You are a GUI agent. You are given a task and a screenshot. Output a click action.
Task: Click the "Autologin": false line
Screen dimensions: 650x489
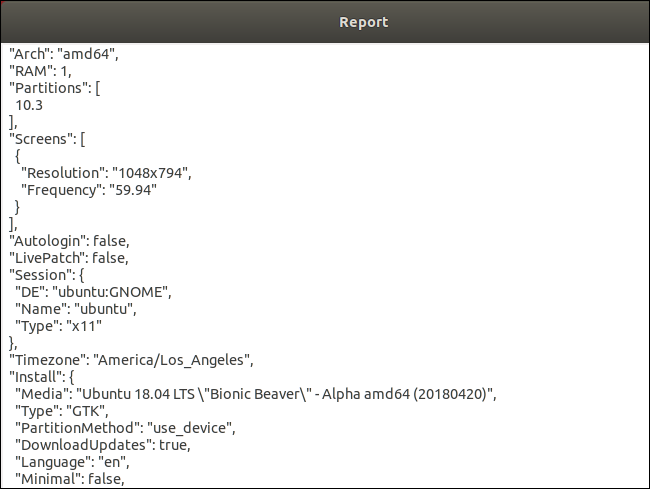point(69,240)
